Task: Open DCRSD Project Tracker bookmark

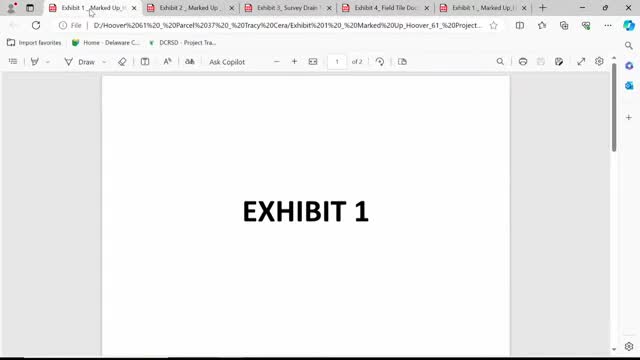Action: point(182,42)
